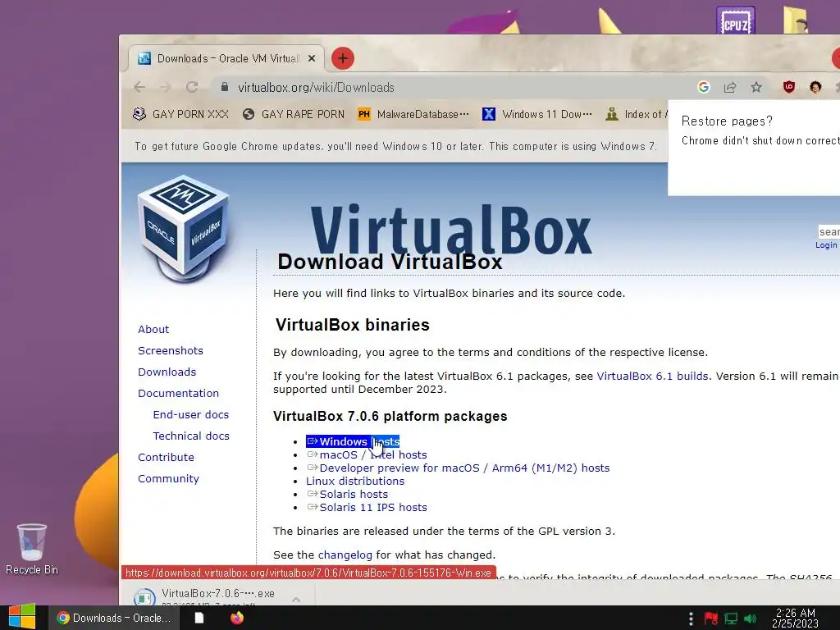This screenshot has width=840, height=630.
Task: Click the macOS / Intel hosts link
Action: point(367,454)
